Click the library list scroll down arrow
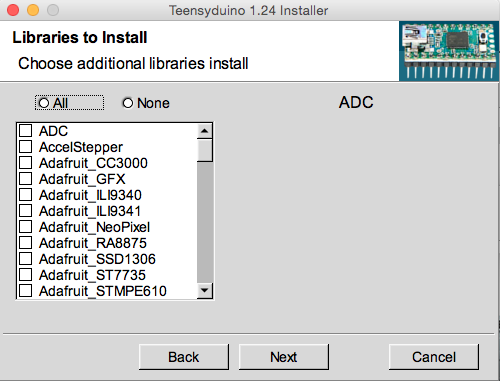 tap(205, 290)
